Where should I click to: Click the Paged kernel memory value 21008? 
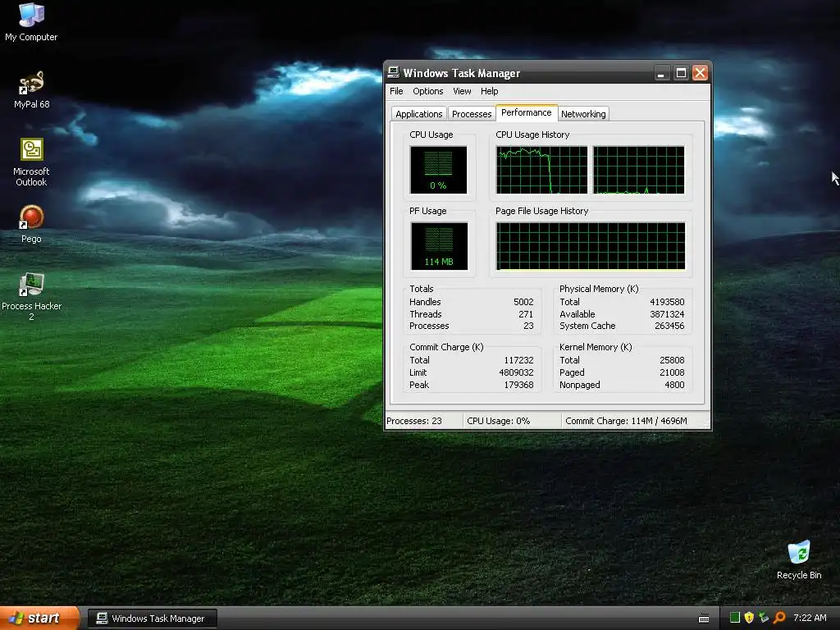tap(672, 373)
